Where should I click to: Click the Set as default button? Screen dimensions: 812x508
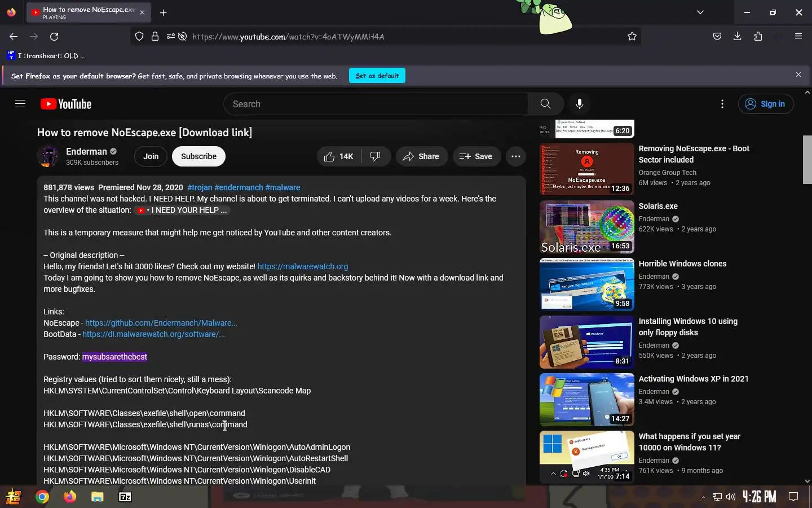pyautogui.click(x=377, y=76)
